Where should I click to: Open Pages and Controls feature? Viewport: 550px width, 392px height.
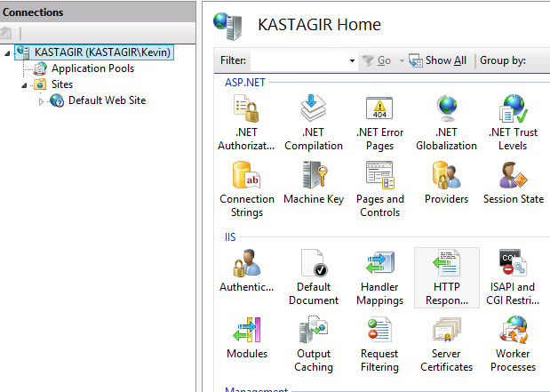click(x=380, y=189)
